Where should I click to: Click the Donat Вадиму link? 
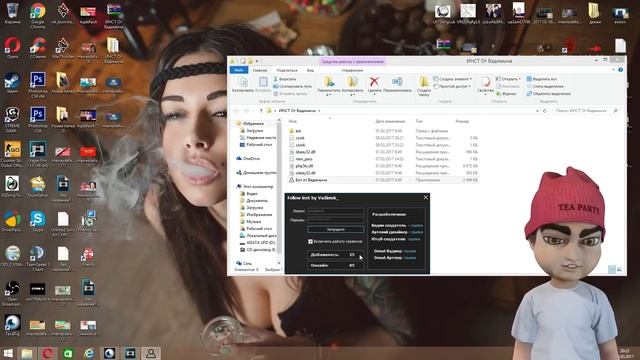tap(410, 251)
